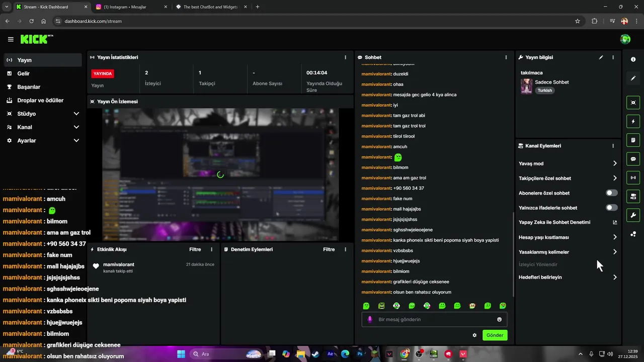Send message with Gönder button
The width and height of the screenshot is (644, 362).
(495, 335)
